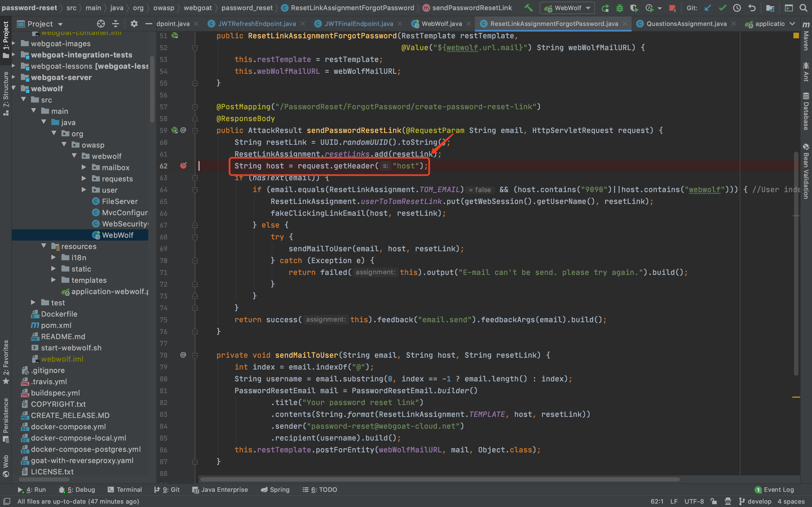812x507 pixels.
Task: Open Git history clock icon
Action: 737,8
